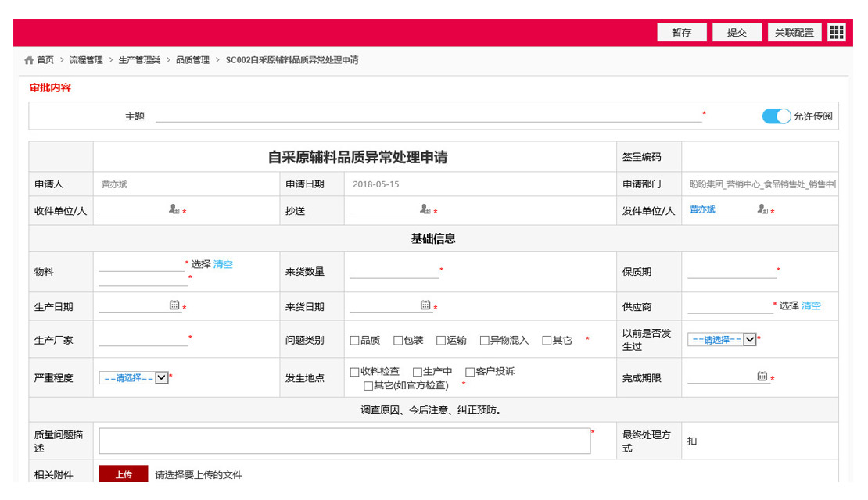868x500 pixels.
Task: Navigate to 品质管理 breadcrumb item
Action: (192, 60)
